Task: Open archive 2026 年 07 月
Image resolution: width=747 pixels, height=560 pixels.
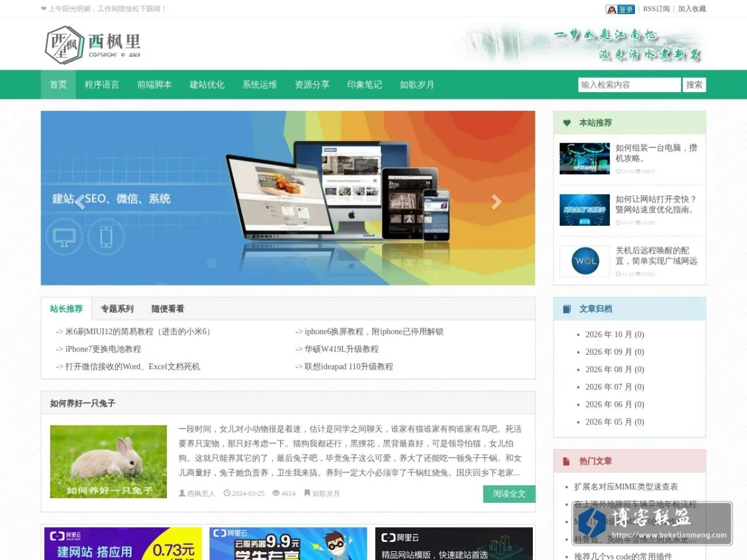Action: coord(614,387)
